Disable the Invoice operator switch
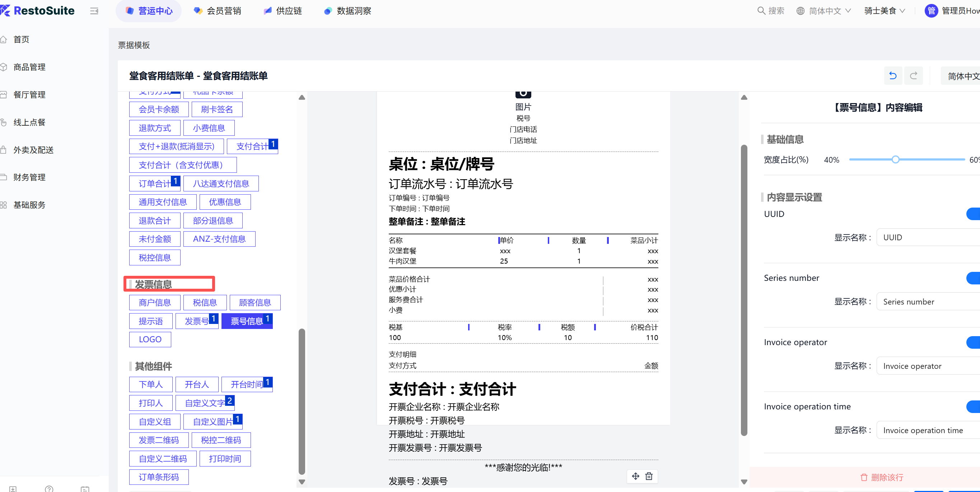Viewport: 980px width, 492px height. [973, 343]
